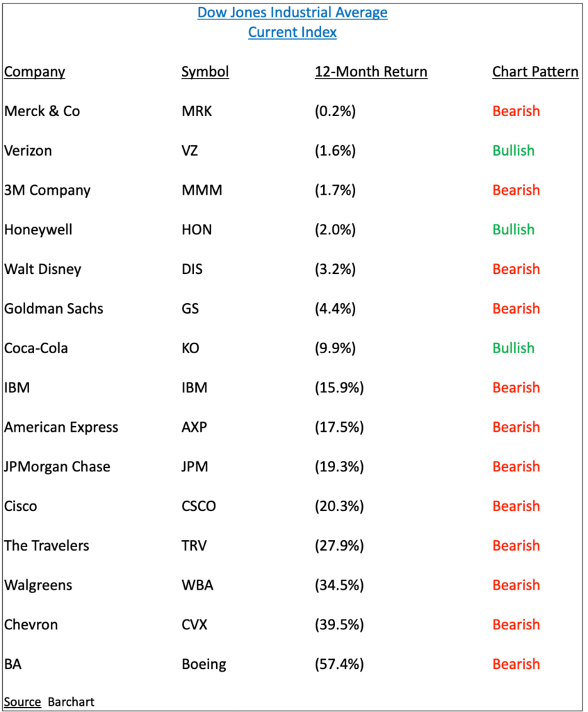The height and width of the screenshot is (712, 588).
Task: Select Honeywell's Bullish chart pattern label
Action: [514, 229]
